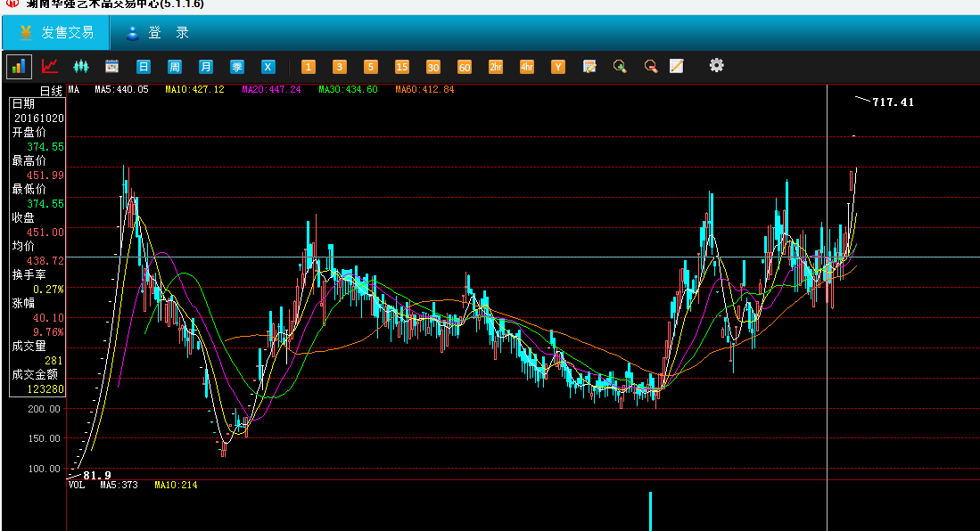The height and width of the screenshot is (531, 980).
Task: Click the volume value 281
Action: point(54,361)
